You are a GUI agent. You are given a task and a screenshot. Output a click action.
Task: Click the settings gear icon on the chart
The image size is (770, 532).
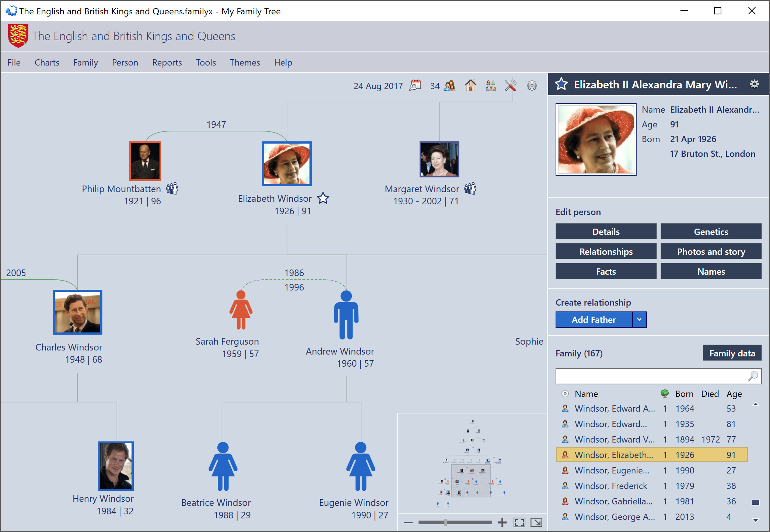click(x=532, y=85)
